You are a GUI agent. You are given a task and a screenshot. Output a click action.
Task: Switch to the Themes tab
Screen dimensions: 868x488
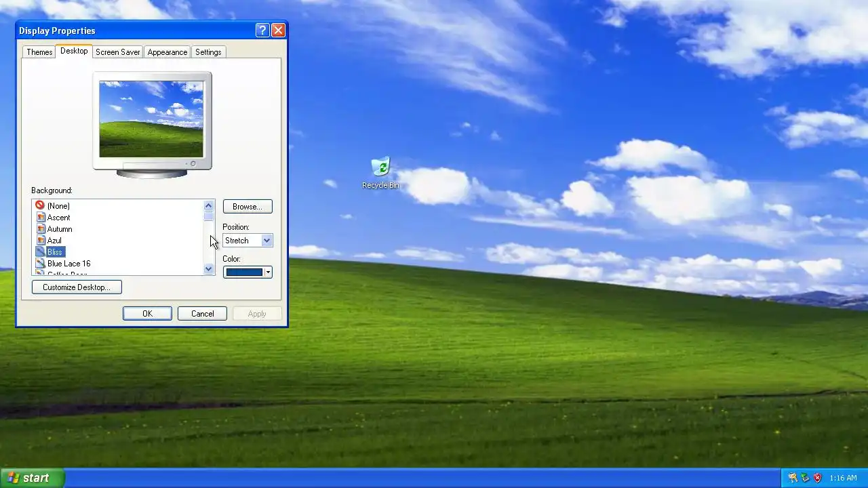pyautogui.click(x=39, y=52)
